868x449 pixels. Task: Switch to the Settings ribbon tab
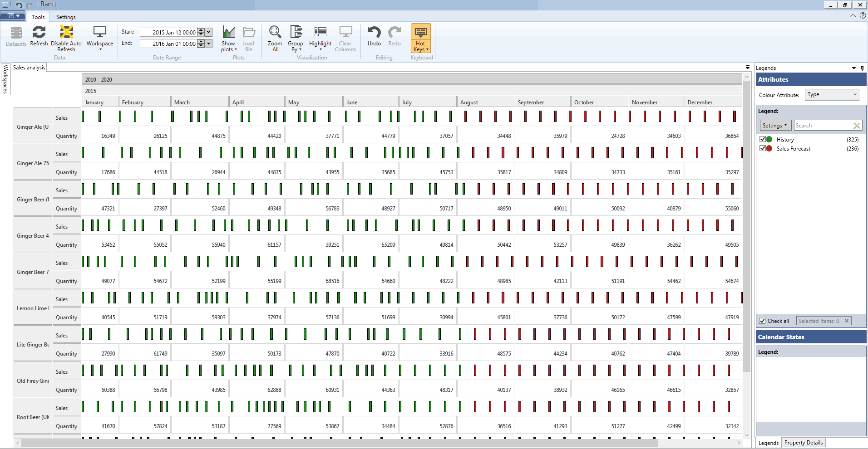66,17
